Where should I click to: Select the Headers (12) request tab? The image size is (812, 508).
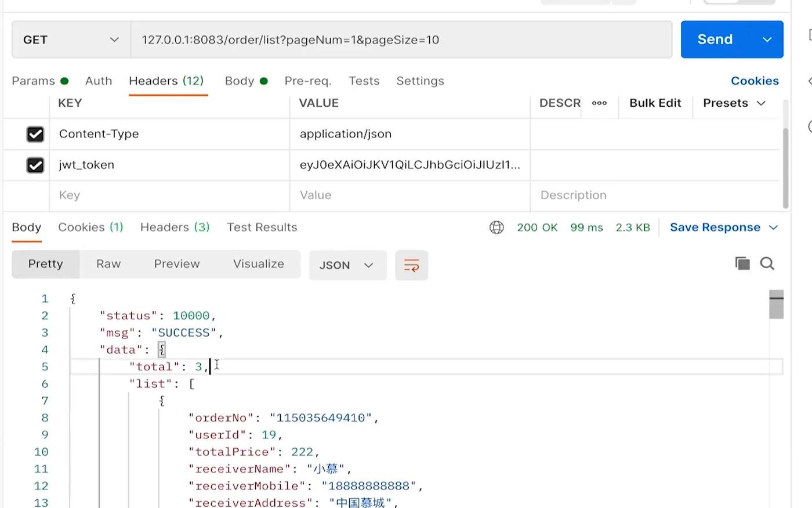[x=166, y=81]
